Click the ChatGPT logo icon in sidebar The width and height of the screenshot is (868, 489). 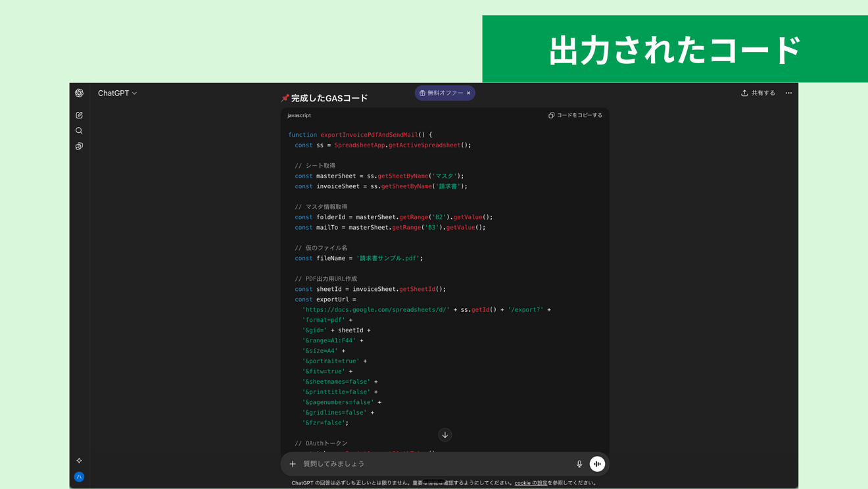coord(79,93)
